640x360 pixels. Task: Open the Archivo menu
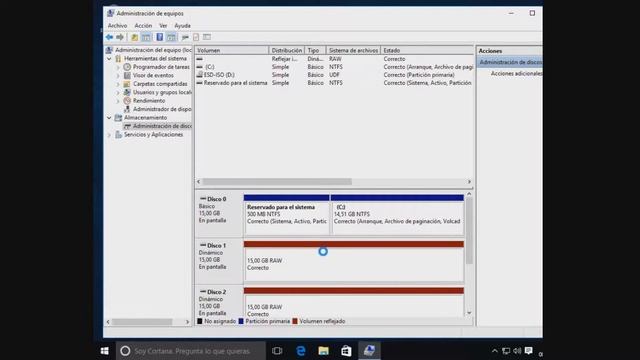[118, 25]
